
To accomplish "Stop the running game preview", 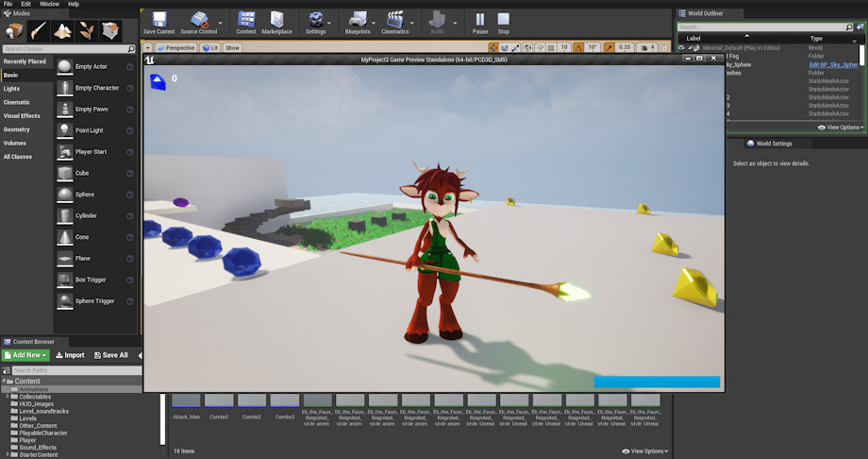I will [x=503, y=23].
